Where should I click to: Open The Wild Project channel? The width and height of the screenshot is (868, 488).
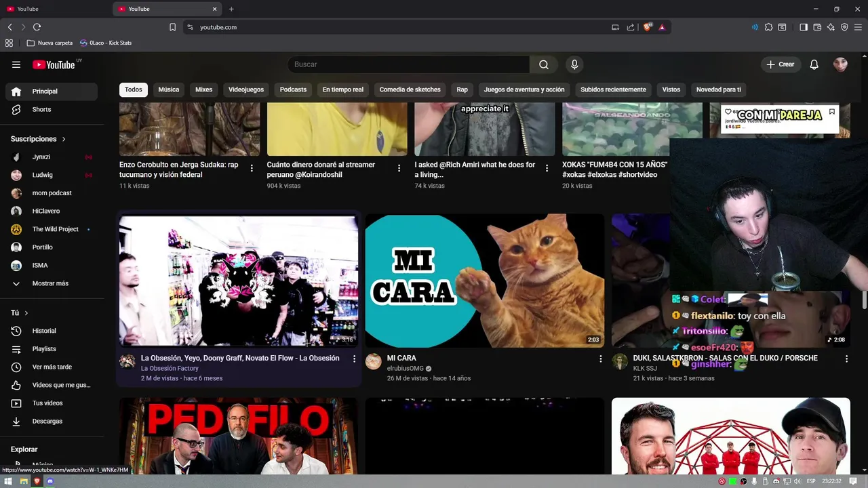52,229
